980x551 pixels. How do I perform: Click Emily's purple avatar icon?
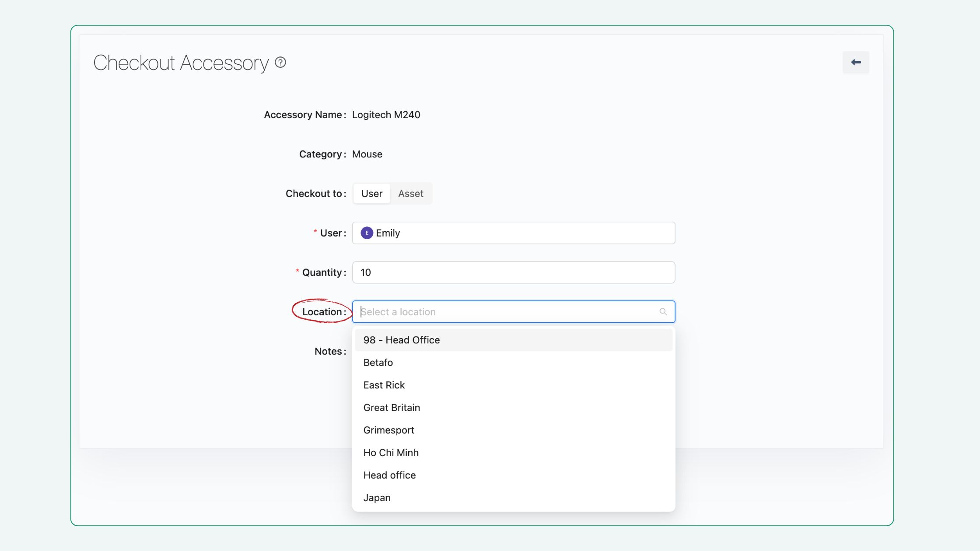pos(367,233)
